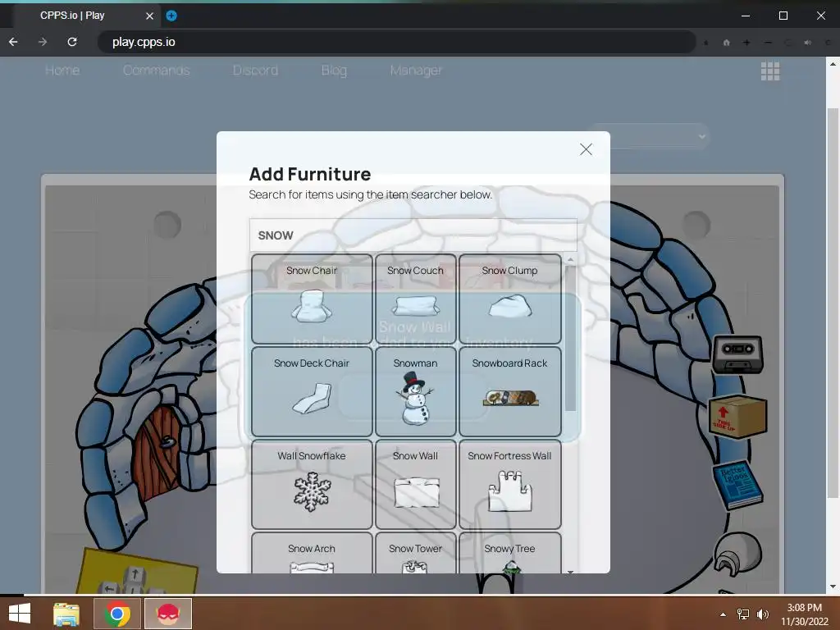Click the furniture search field containing SNOW
840x630 pixels.
pyautogui.click(x=413, y=235)
